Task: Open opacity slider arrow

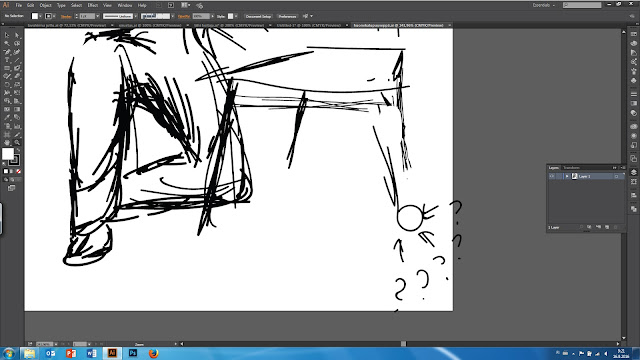Action: pos(213,16)
